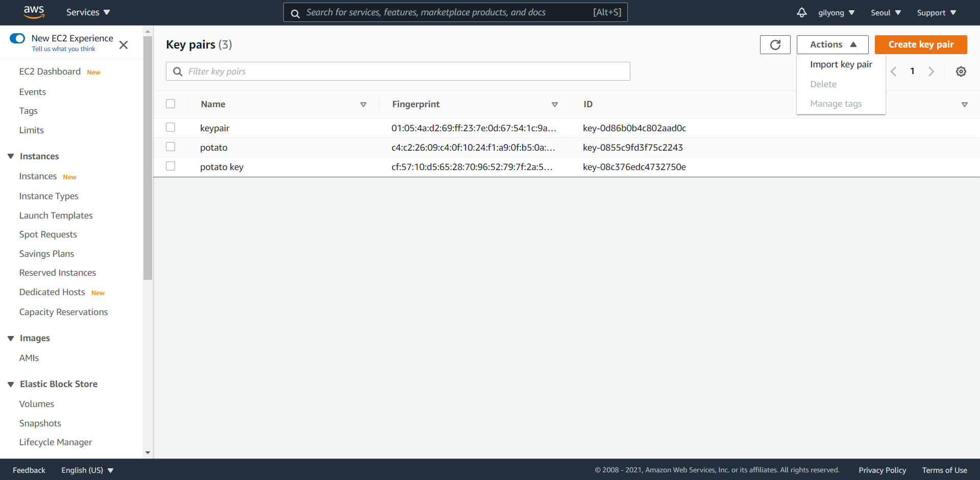Close the New EC2 Experience banner
This screenshot has width=980, height=480.
pyautogui.click(x=124, y=45)
